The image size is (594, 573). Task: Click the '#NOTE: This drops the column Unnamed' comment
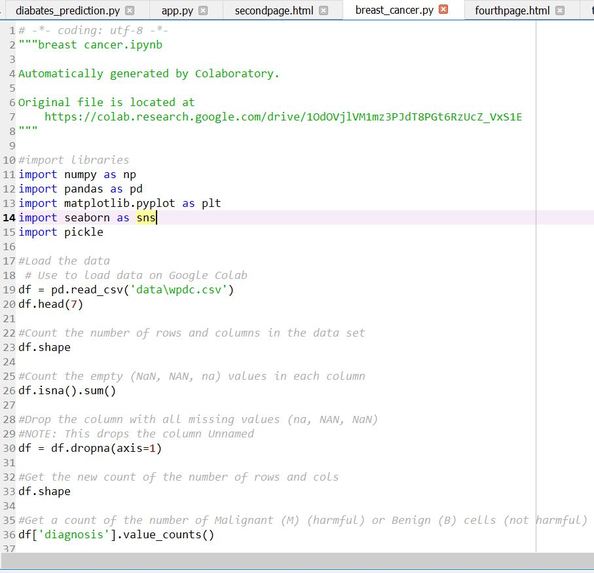click(136, 434)
